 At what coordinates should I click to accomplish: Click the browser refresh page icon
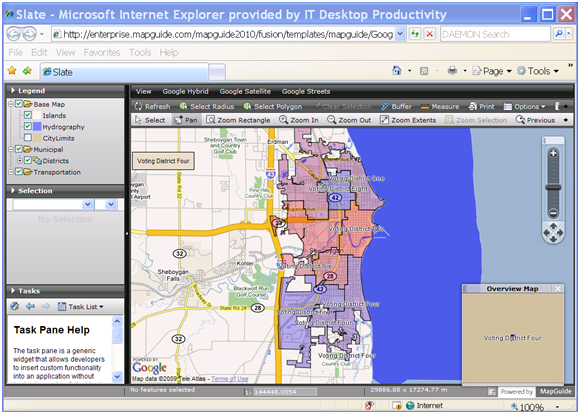pos(415,34)
